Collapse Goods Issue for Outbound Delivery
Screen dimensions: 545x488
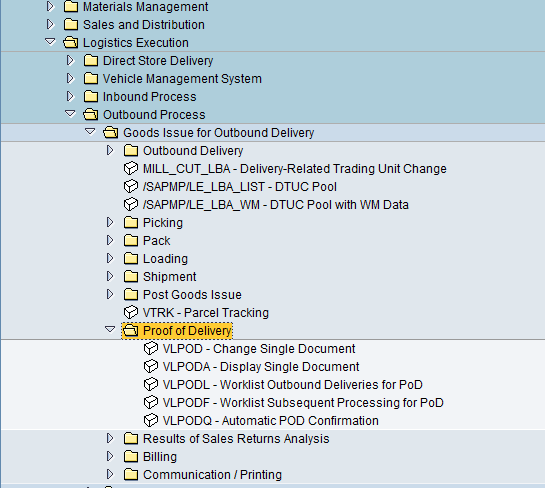click(x=90, y=131)
